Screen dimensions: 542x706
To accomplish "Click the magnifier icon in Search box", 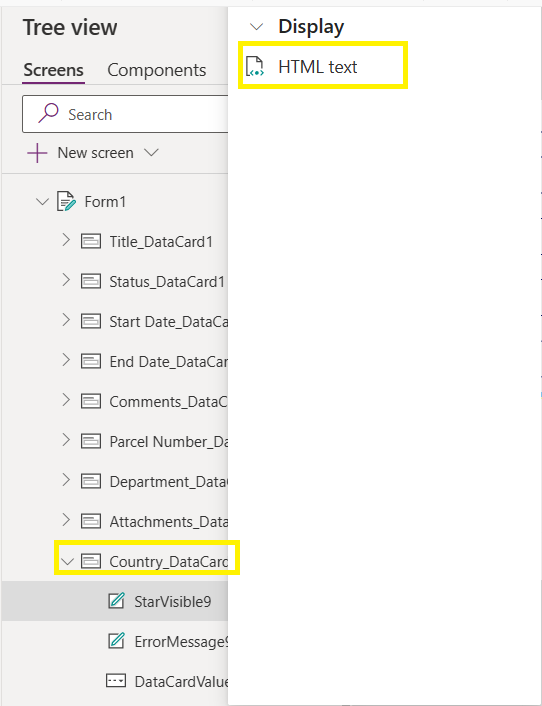I will (48, 113).
